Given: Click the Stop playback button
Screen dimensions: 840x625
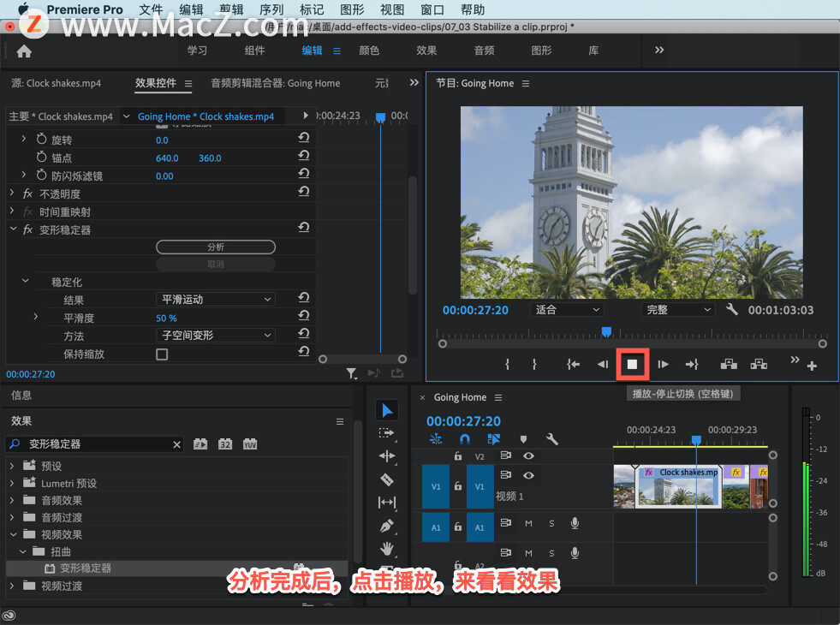Looking at the screenshot, I should coord(633,365).
